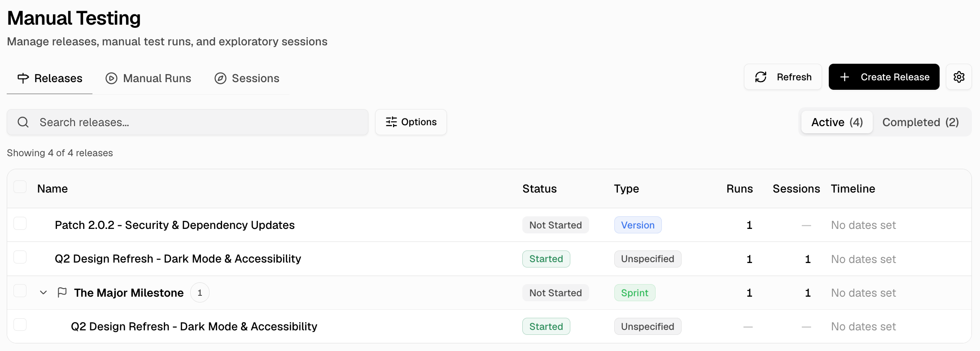Viewport: 980px width, 351px height.
Task: Open The Major Milestone release
Action: coord(129,293)
